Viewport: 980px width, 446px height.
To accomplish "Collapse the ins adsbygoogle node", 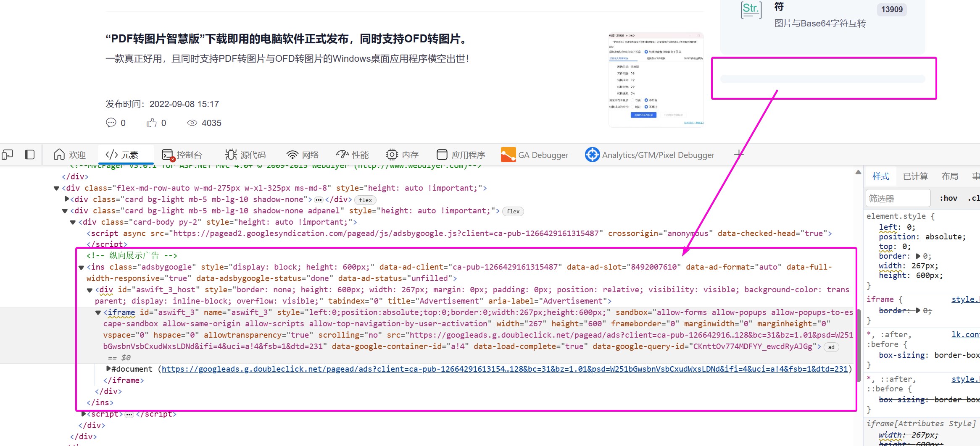I will click(x=81, y=268).
